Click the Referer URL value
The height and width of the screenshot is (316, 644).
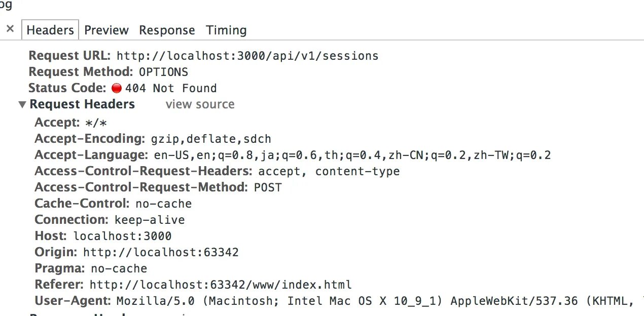pyautogui.click(x=221, y=285)
